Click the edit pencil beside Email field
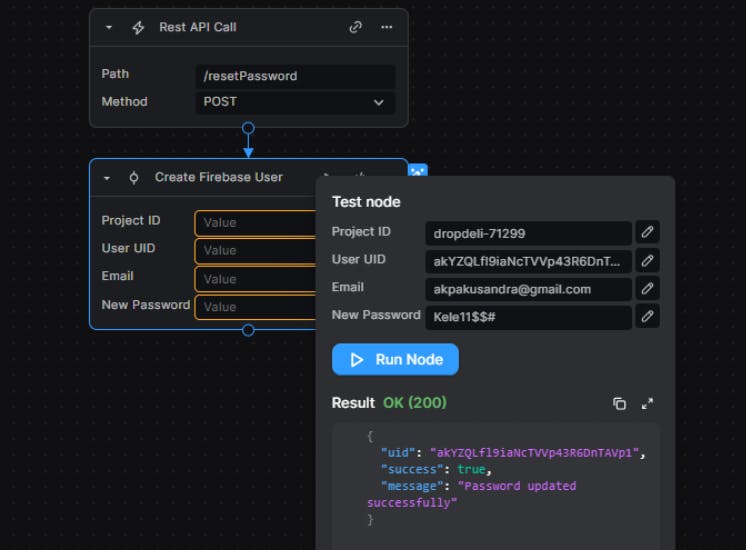This screenshot has height=550, width=746. click(x=647, y=288)
